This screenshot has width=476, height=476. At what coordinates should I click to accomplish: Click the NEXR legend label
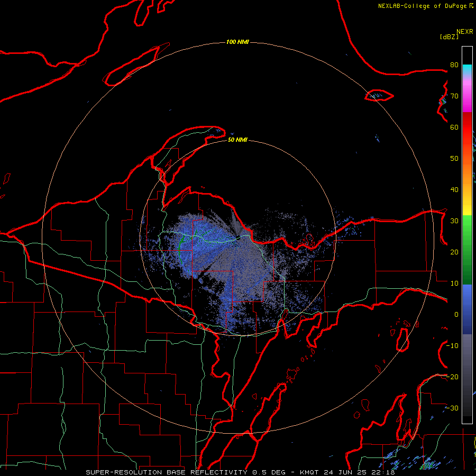point(465,32)
